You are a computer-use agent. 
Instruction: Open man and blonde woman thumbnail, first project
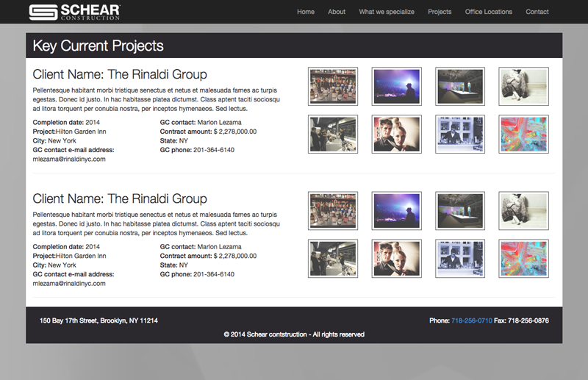tap(396, 135)
